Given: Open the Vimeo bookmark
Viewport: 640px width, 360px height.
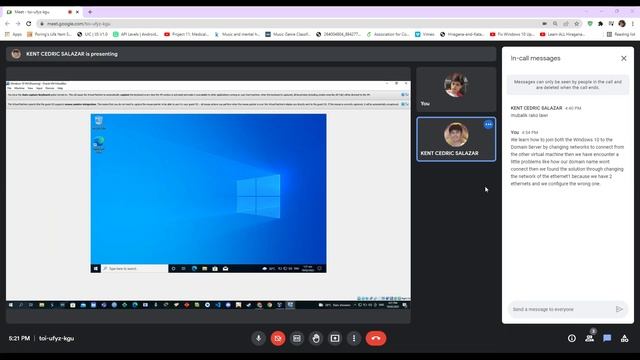Looking at the screenshot, I should point(425,34).
